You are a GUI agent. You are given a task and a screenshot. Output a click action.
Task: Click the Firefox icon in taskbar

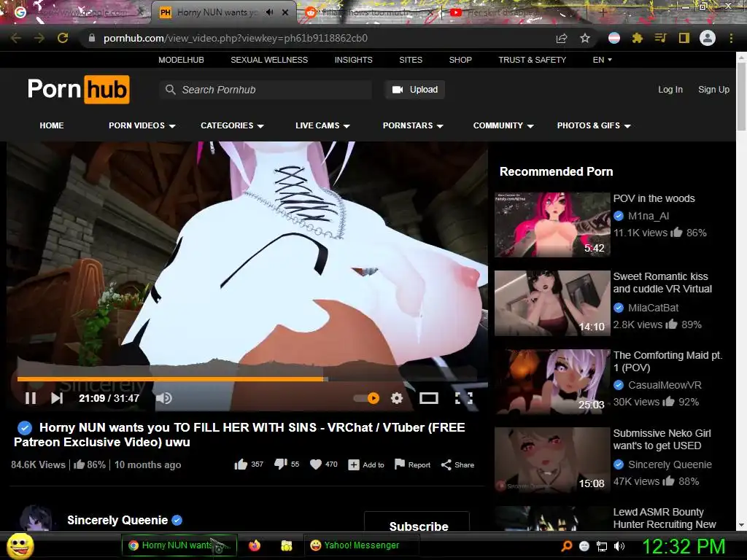point(255,545)
